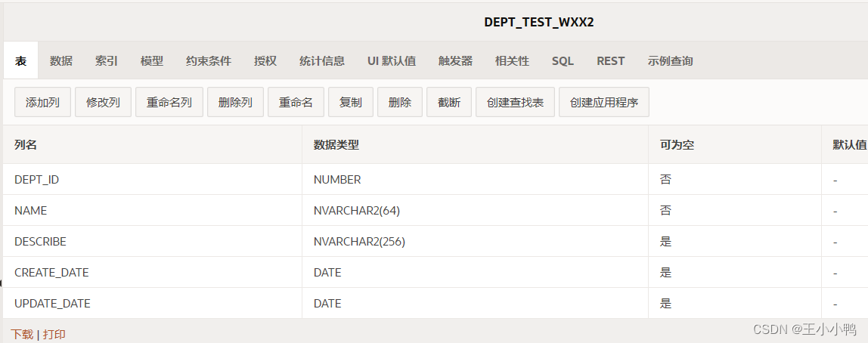868x343 pixels.
Task: Go to the 授权 tab
Action: click(x=265, y=61)
